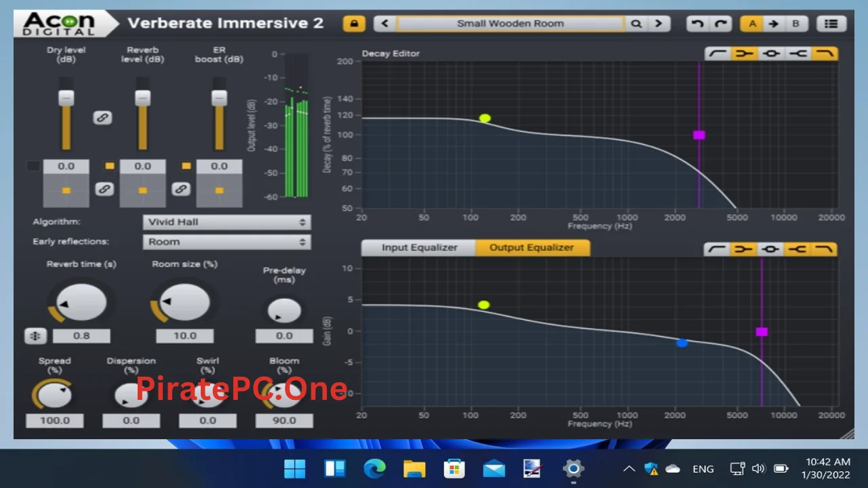Click the yellow-green equalizer curve node
Image resolution: width=868 pixels, height=488 pixels.
[x=484, y=305]
